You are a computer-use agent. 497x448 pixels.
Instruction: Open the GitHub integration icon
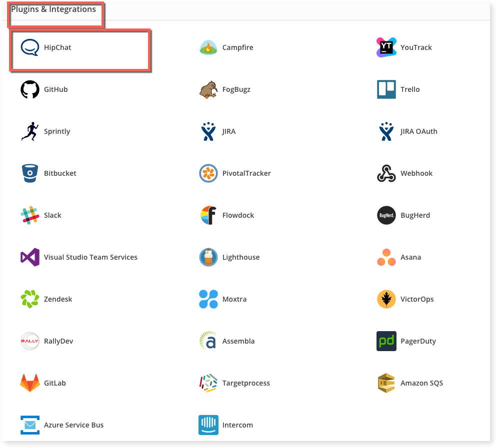29,89
